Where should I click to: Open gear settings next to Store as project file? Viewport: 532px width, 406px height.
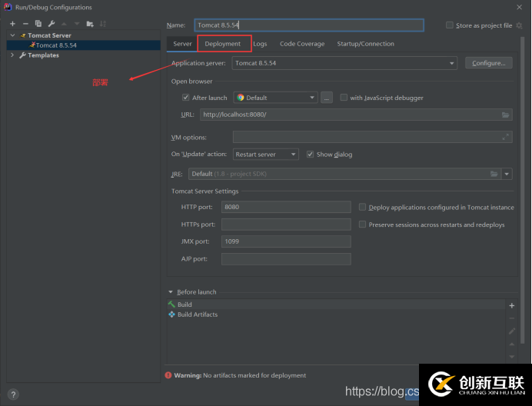519,25
